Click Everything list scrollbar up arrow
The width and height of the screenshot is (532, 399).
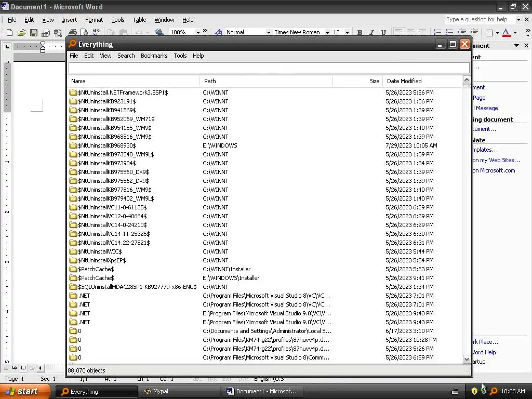[467, 80]
